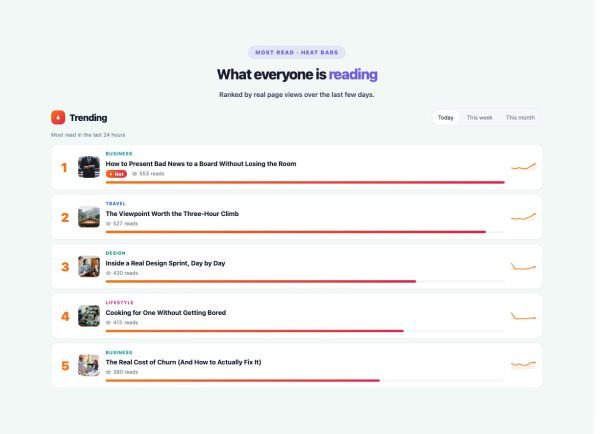Image resolution: width=600 pixels, height=434 pixels.
Task: Click 'Ranked by real page views' subtitle
Action: pyautogui.click(x=297, y=95)
